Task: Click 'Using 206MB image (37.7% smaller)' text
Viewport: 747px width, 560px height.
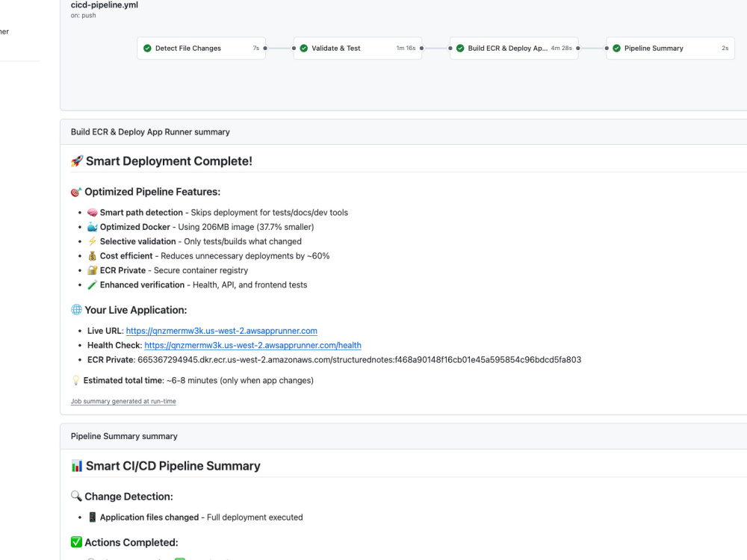Action: click(246, 227)
